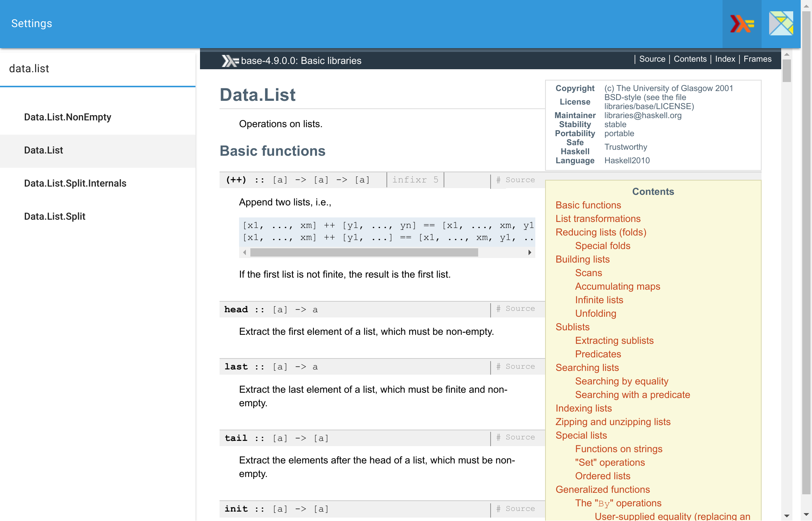Select Data.List.NonEmpty in the sidebar
812x521 pixels.
click(68, 117)
